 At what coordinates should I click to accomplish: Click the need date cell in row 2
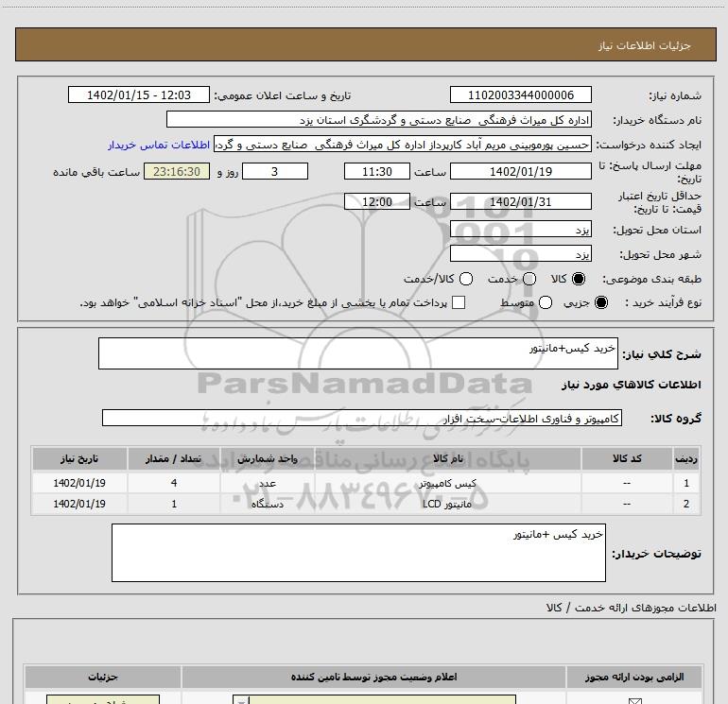pos(79,504)
